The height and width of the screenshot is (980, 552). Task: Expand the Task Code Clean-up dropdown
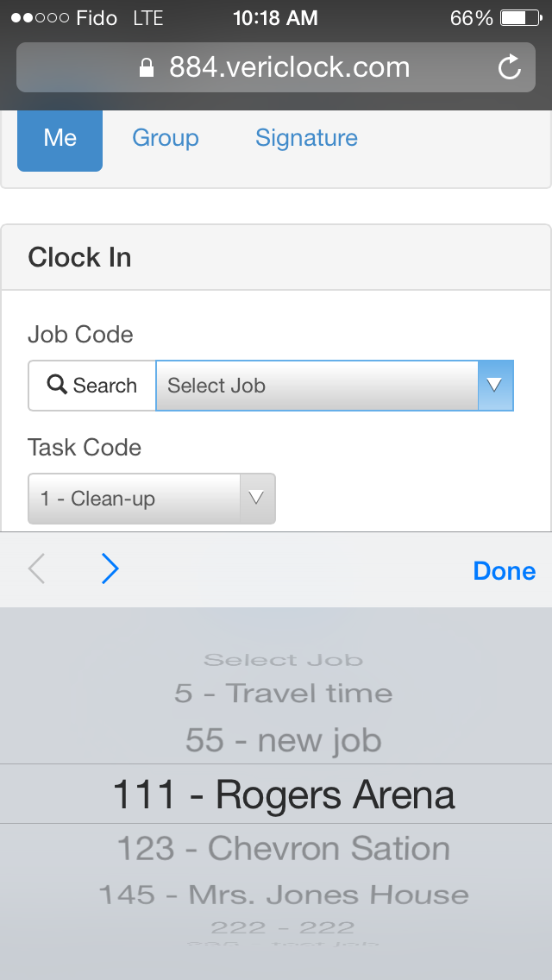point(152,499)
